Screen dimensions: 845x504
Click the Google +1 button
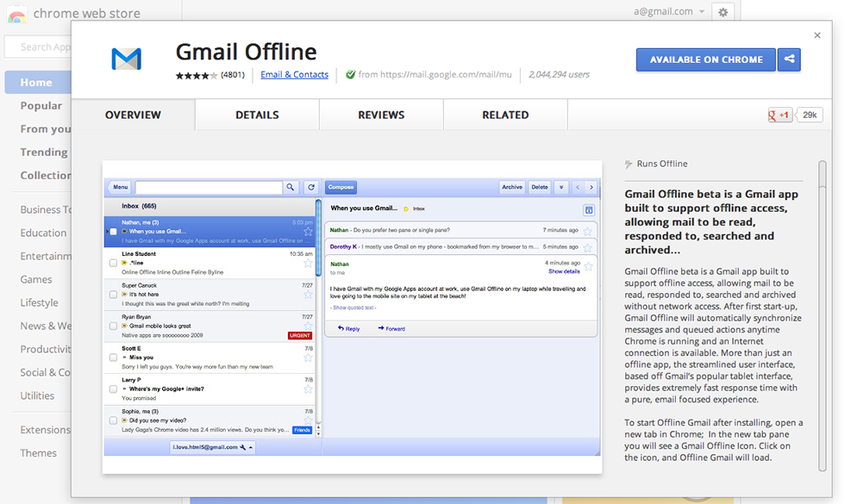[x=780, y=115]
